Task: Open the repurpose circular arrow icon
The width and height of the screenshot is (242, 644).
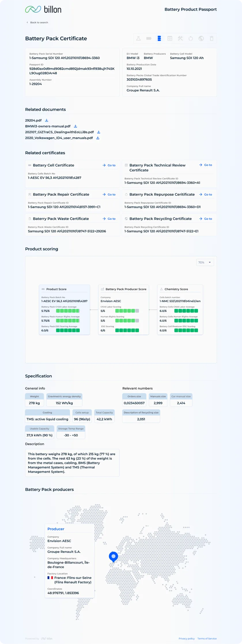Action: (x=191, y=39)
